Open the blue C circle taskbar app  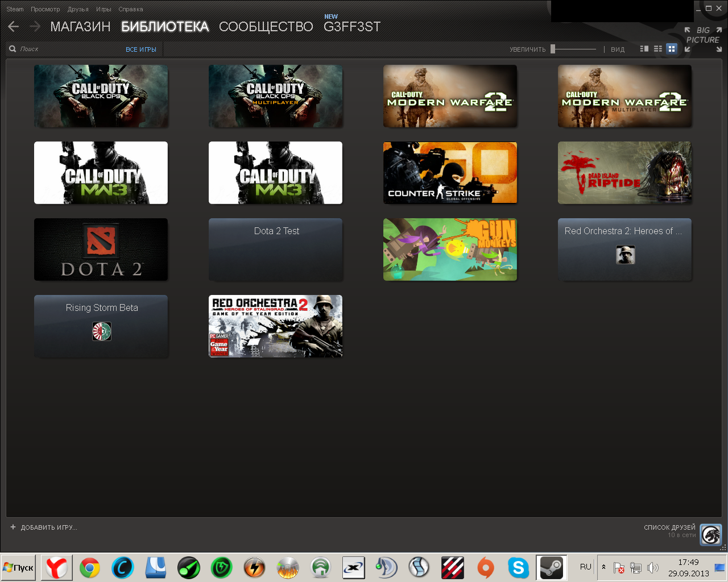pos(123,567)
